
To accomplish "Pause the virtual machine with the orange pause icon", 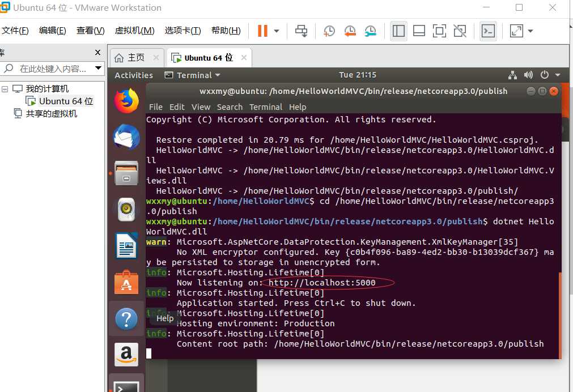I will [x=262, y=31].
